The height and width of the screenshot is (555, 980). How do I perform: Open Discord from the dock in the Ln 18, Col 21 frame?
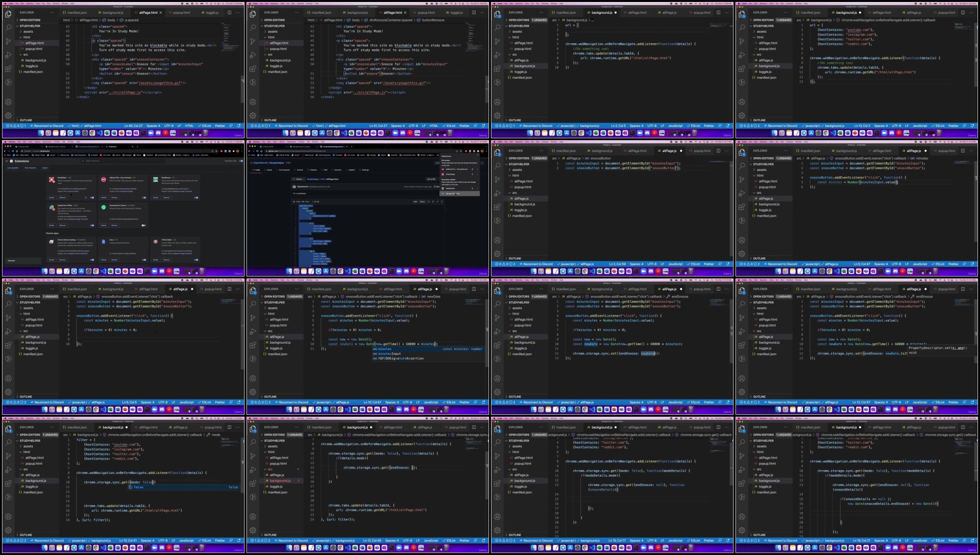[895, 548]
